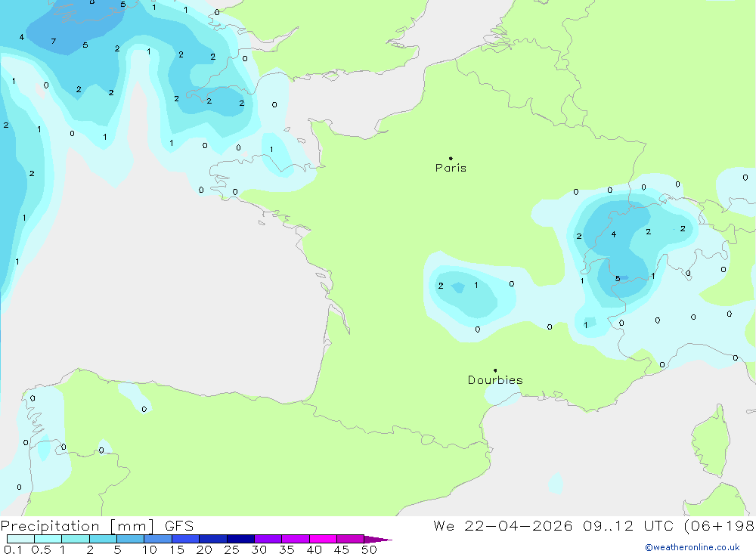The width and height of the screenshot is (756, 554).
Task: Click the legend value '15'
Action: tap(177, 549)
